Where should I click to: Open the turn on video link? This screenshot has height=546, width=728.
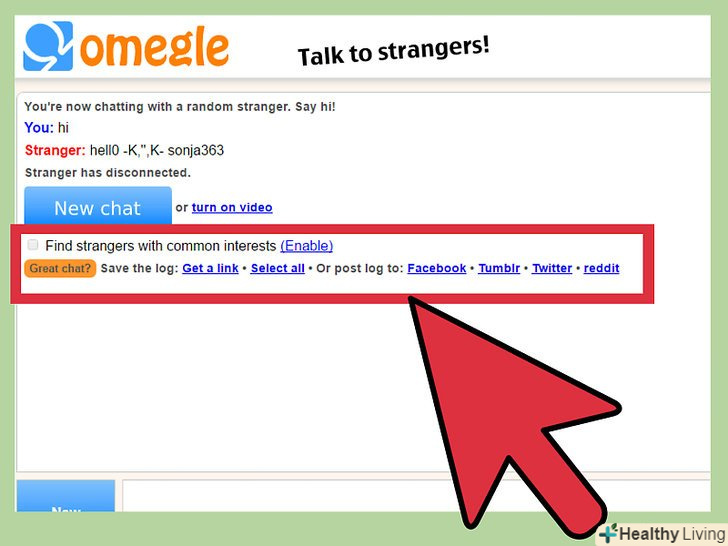[x=232, y=208]
